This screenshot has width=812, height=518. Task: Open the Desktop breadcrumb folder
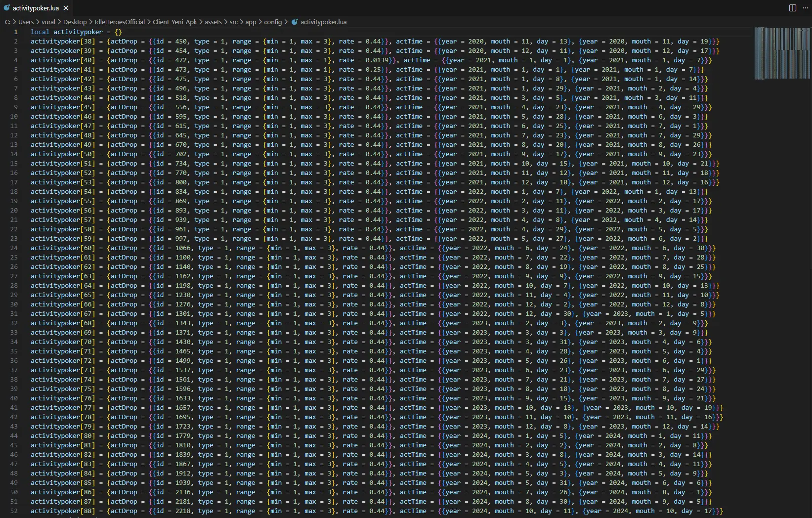(75, 22)
